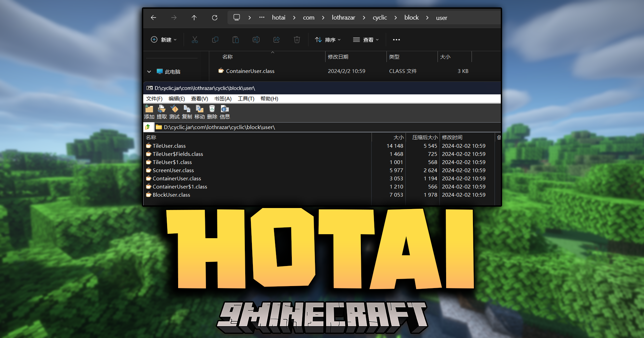Go up one level with Explorer's up arrow
644x338 pixels.
point(194,18)
